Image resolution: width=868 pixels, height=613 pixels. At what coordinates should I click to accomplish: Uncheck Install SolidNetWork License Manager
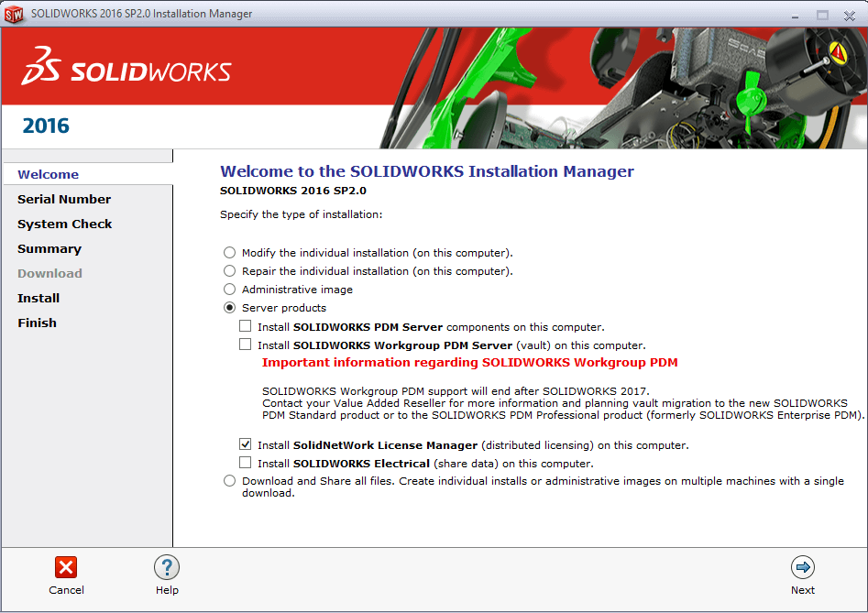tap(246, 444)
